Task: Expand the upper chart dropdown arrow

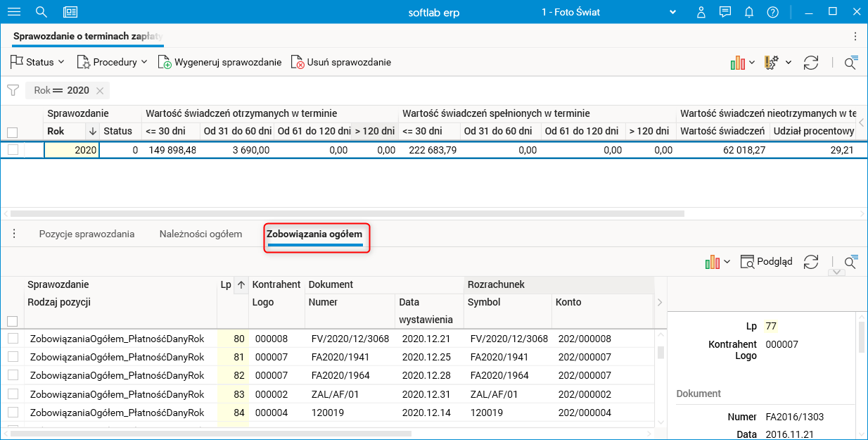Action: [x=752, y=63]
